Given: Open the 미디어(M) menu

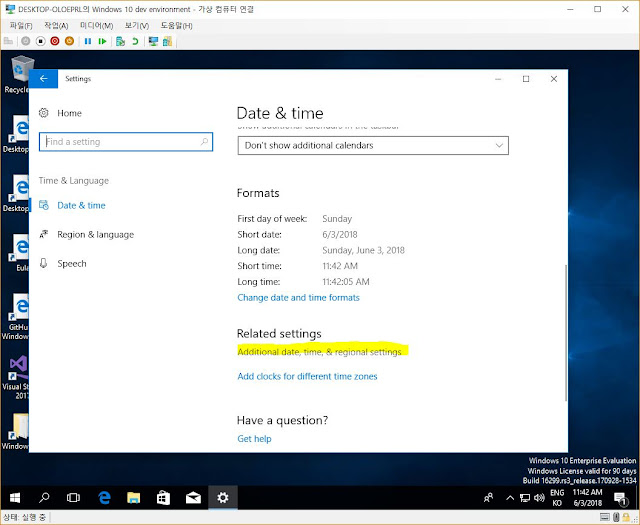Looking at the screenshot, I should pos(96,26).
